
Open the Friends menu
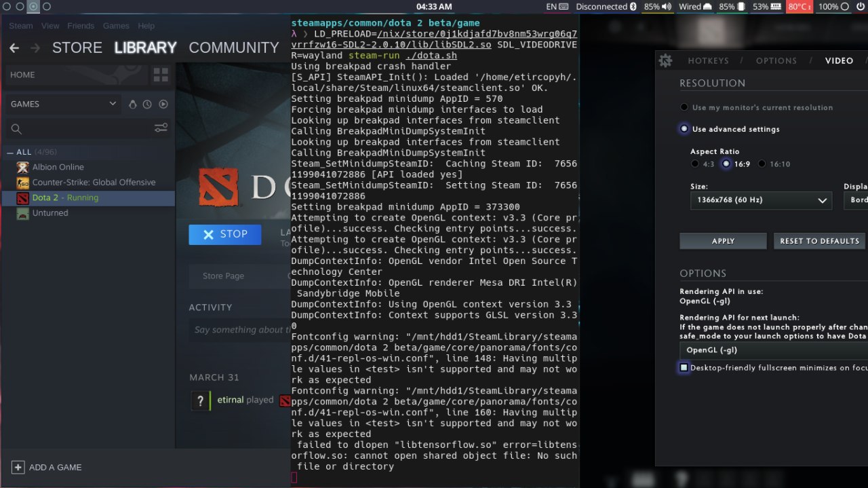tap(81, 26)
